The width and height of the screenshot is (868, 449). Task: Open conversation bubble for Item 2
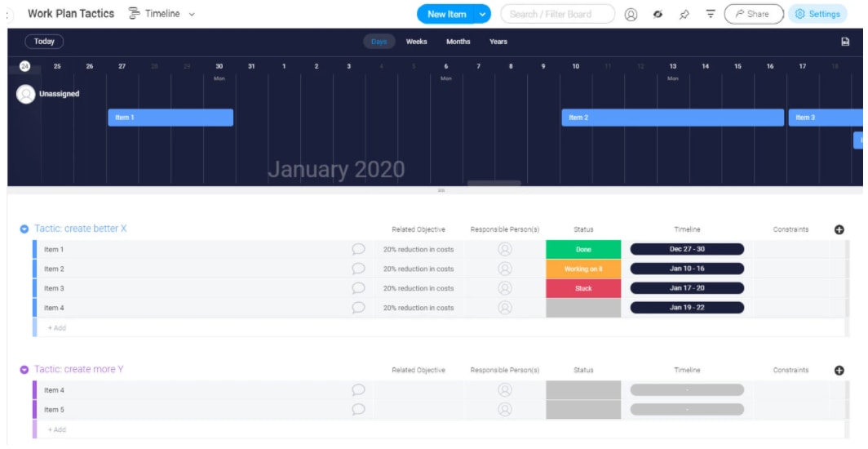click(x=359, y=269)
